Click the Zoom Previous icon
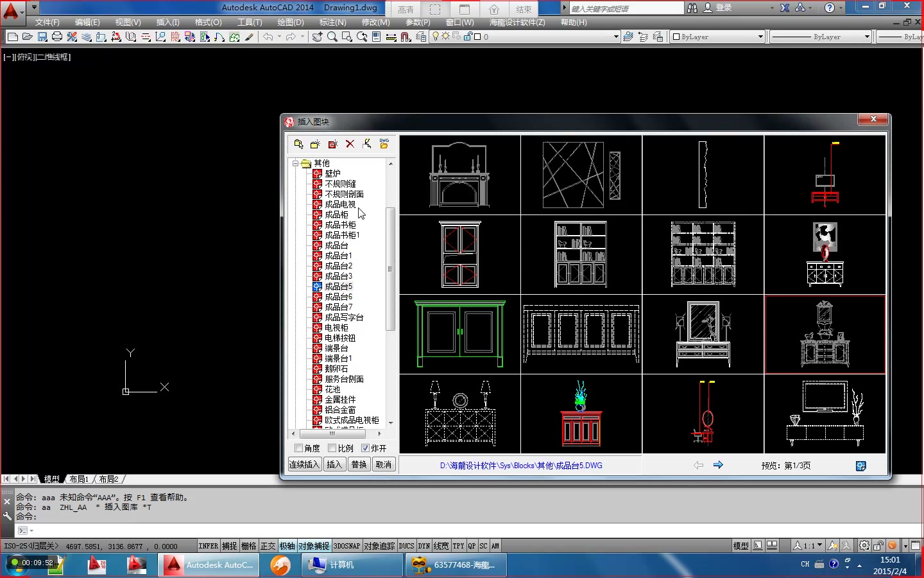 click(362, 37)
